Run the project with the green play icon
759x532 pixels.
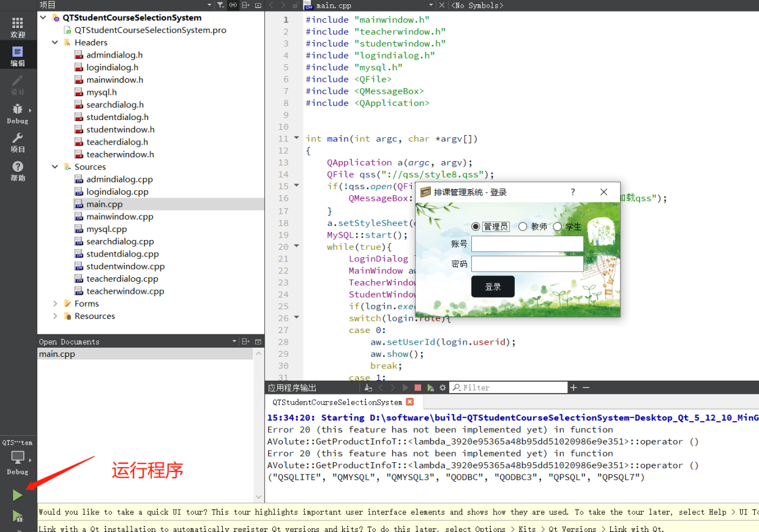[x=18, y=495]
